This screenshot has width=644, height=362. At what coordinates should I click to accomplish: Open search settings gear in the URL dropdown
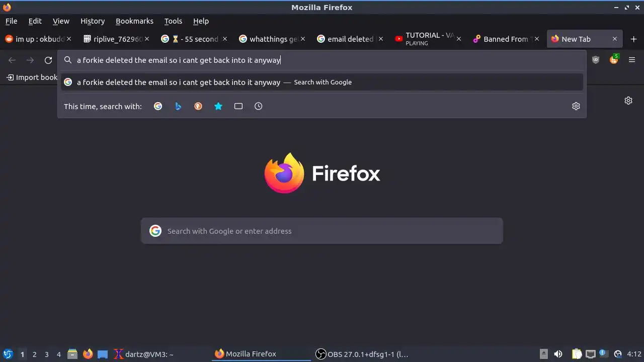pos(576,106)
